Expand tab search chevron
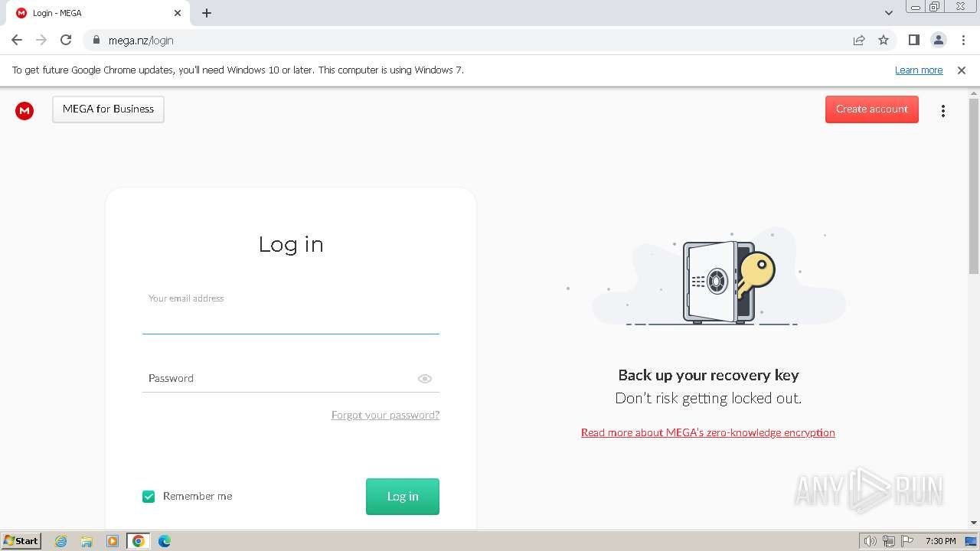The height and width of the screenshot is (551, 980). pyautogui.click(x=889, y=13)
